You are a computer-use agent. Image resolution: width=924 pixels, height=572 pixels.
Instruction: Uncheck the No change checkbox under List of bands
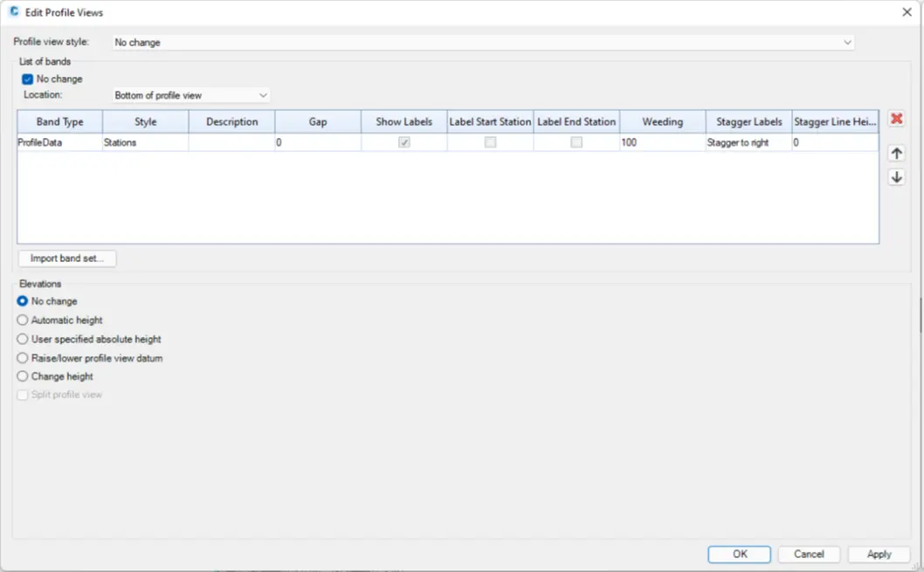click(x=28, y=79)
